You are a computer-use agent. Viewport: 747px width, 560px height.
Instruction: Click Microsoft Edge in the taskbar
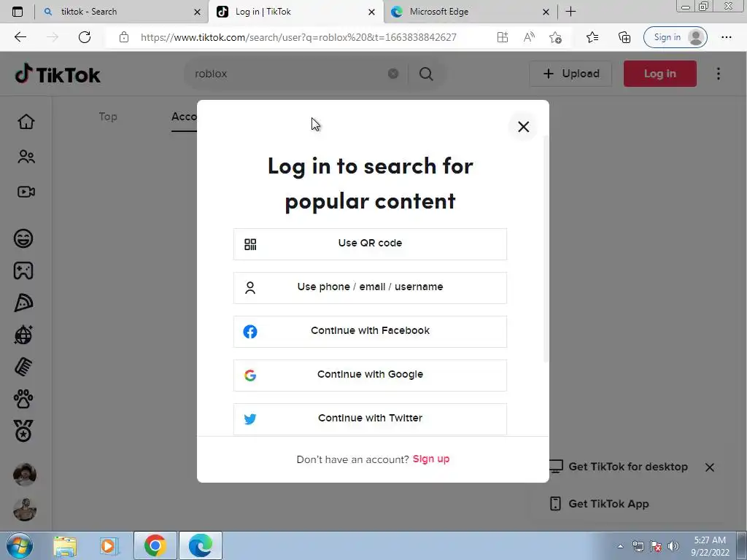coord(200,545)
